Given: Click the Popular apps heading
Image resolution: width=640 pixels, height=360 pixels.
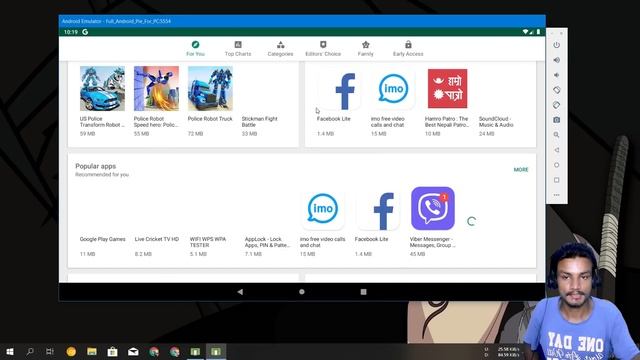Looking at the screenshot, I should click(x=96, y=166).
